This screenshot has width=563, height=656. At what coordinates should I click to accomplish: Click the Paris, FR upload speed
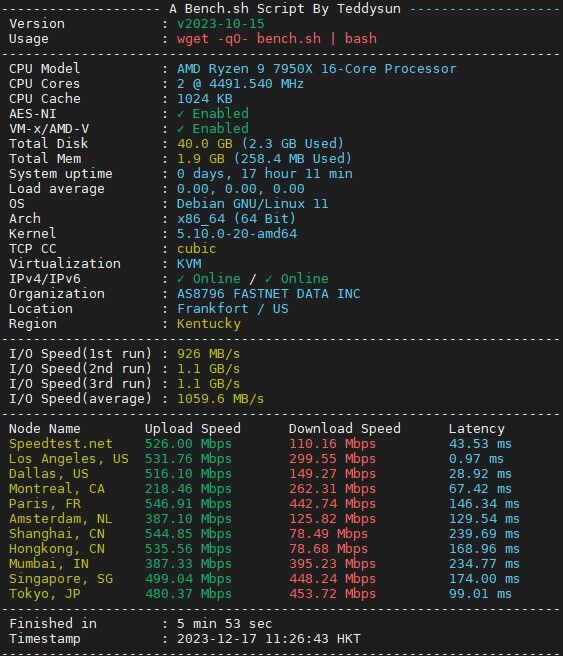point(188,504)
